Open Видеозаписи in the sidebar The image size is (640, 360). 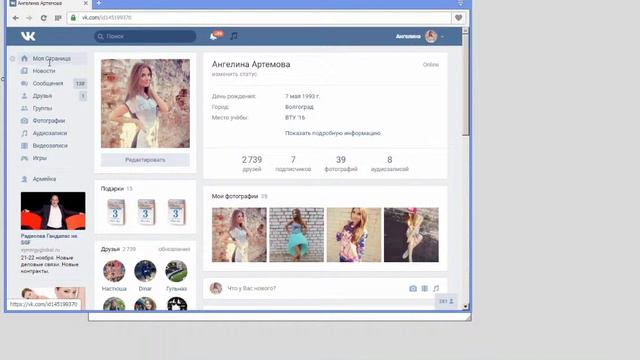coord(50,146)
